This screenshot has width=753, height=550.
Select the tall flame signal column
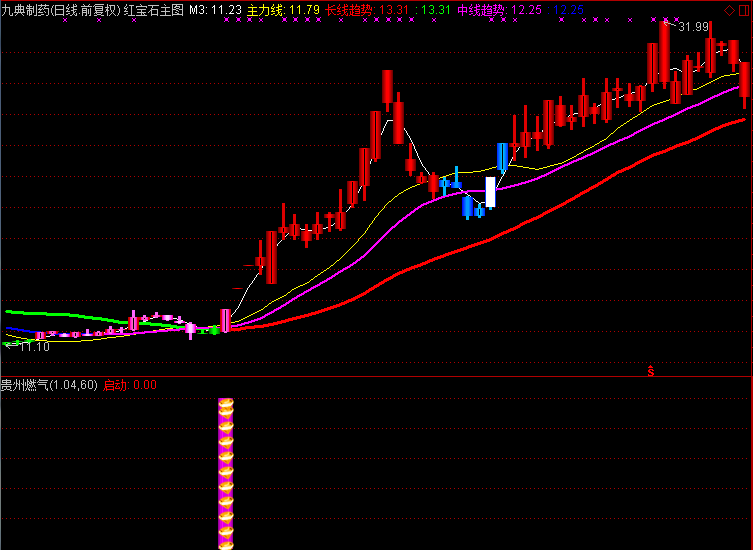tap(226, 472)
